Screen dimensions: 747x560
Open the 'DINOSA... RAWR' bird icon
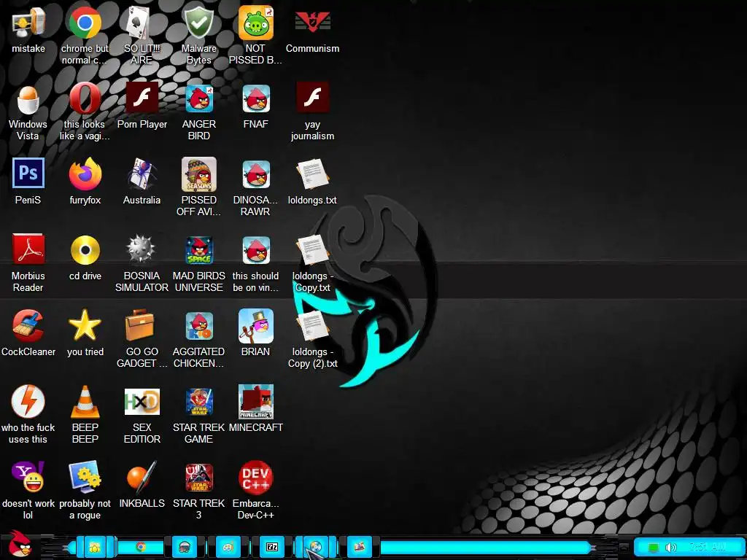[256, 174]
